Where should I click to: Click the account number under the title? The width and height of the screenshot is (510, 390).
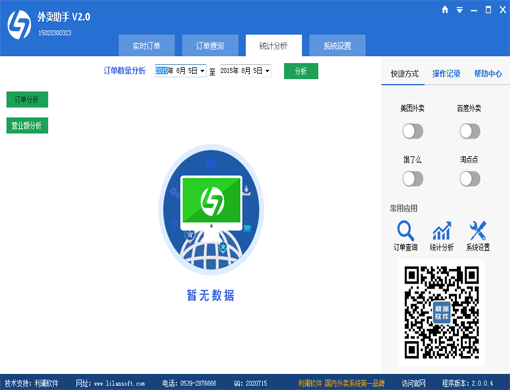(55, 33)
